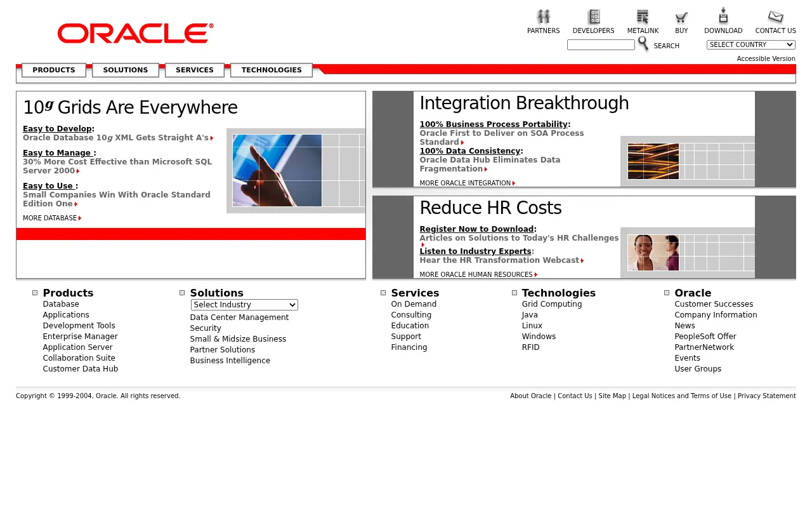Open Enterprise Manager under Products
812x508 pixels.
click(x=80, y=337)
